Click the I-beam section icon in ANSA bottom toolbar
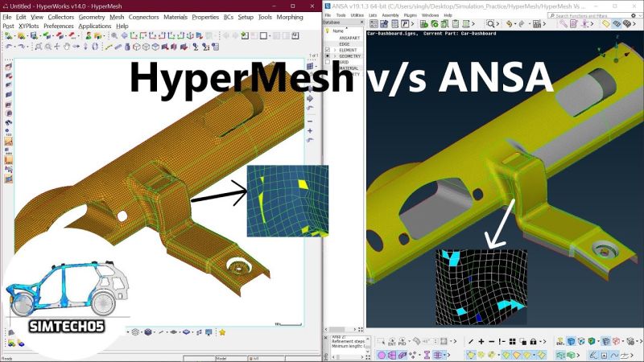644x362 pixels. [x=427, y=355]
